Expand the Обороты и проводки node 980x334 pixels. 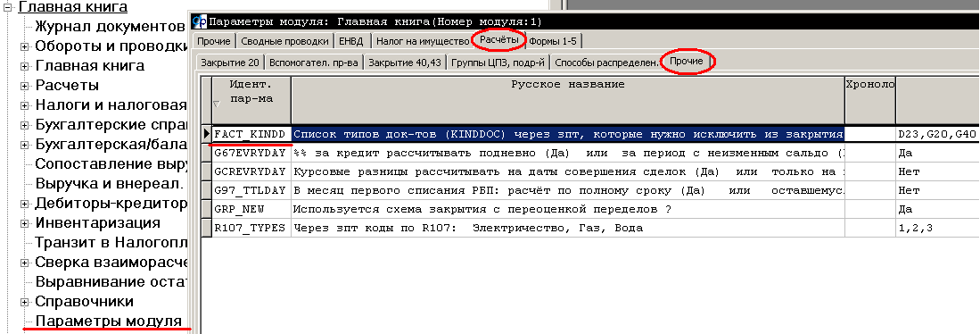click(x=25, y=46)
